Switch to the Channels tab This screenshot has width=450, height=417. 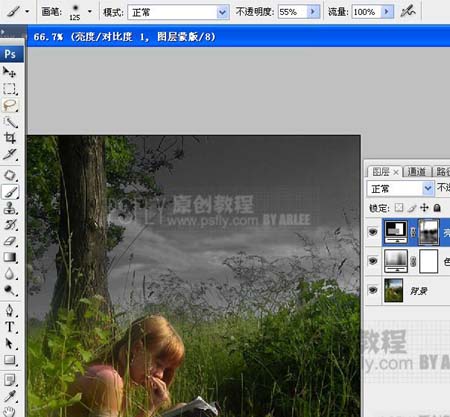417,171
